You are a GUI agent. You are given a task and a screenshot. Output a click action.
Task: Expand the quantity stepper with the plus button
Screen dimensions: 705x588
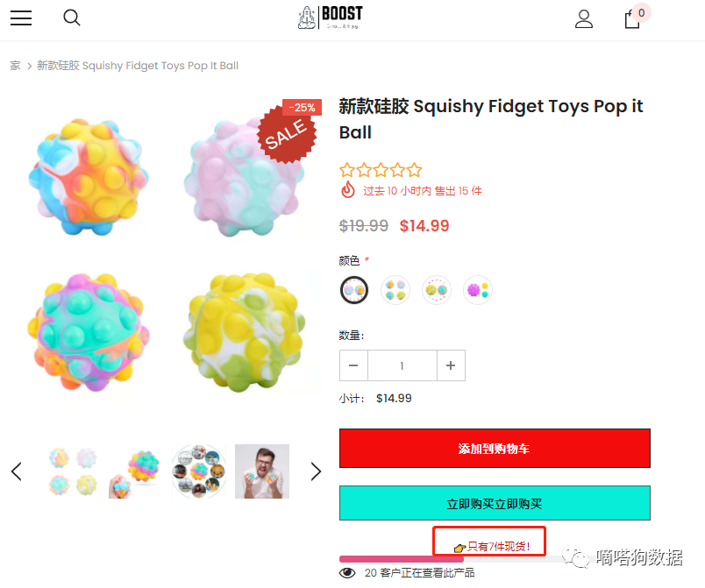[451, 365]
